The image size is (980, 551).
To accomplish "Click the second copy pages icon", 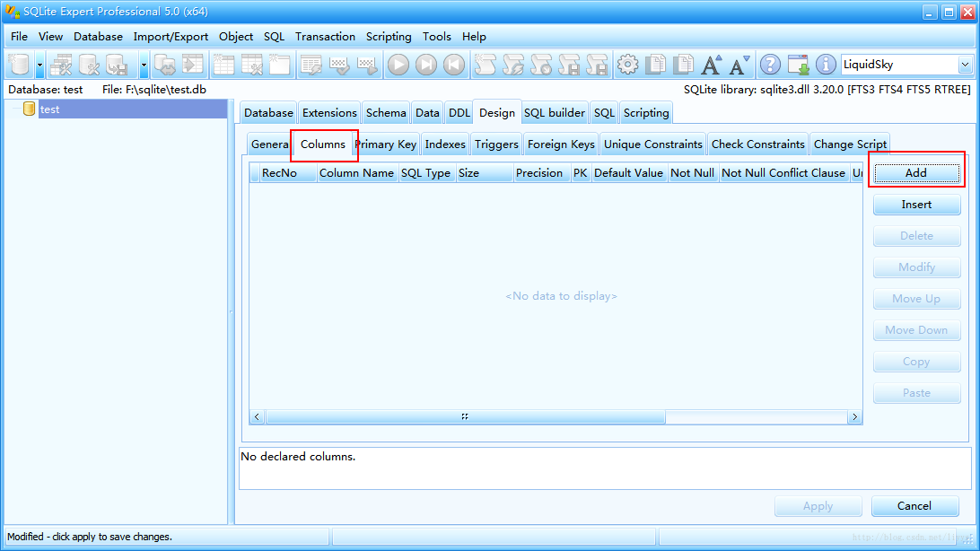I will pyautogui.click(x=684, y=65).
